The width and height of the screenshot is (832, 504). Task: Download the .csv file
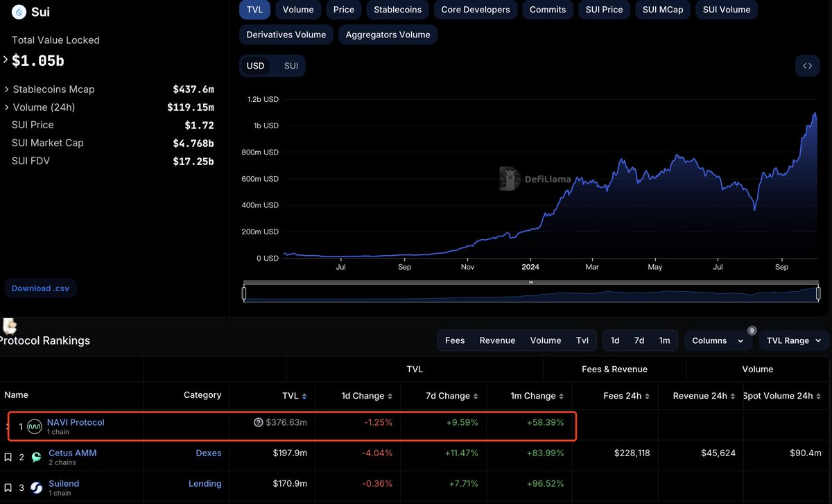(x=40, y=288)
